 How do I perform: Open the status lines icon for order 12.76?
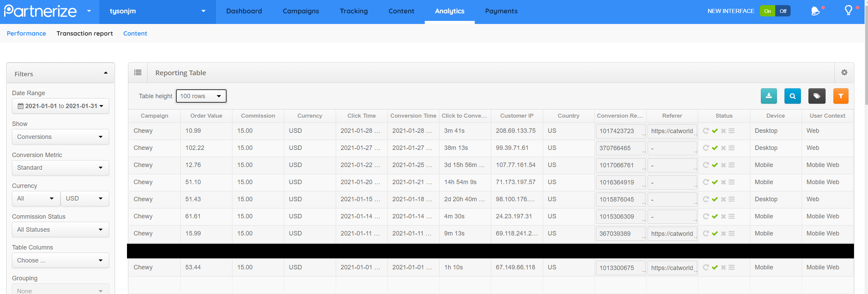(731, 165)
